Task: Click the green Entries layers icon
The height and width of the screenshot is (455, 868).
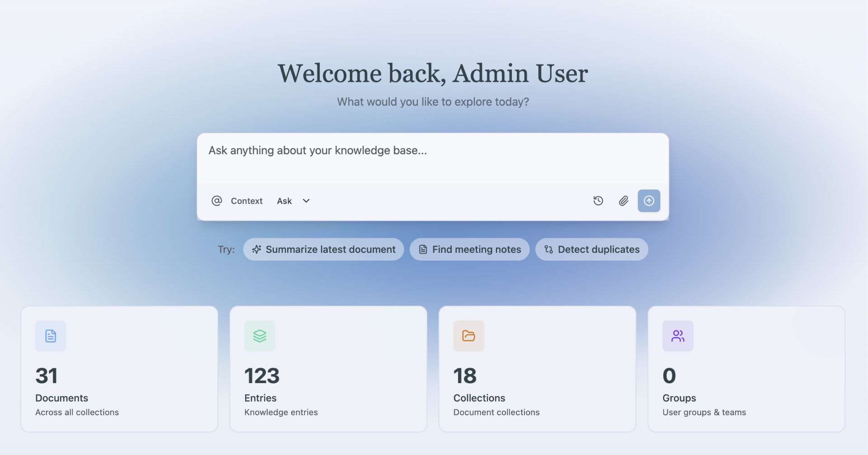Action: coord(259,336)
